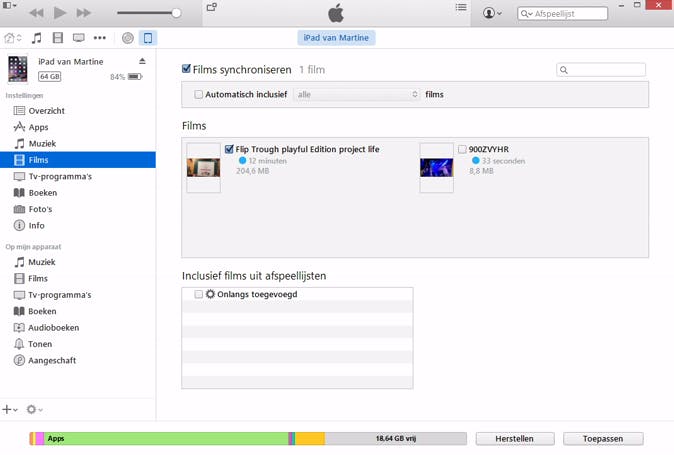
Task: Click the 84% battery indicator
Action: pos(126,77)
